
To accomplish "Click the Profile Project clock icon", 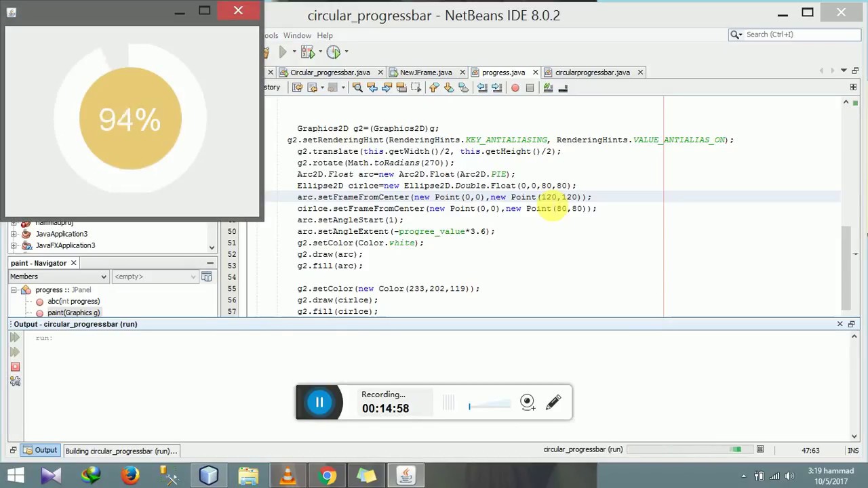I will click(333, 52).
